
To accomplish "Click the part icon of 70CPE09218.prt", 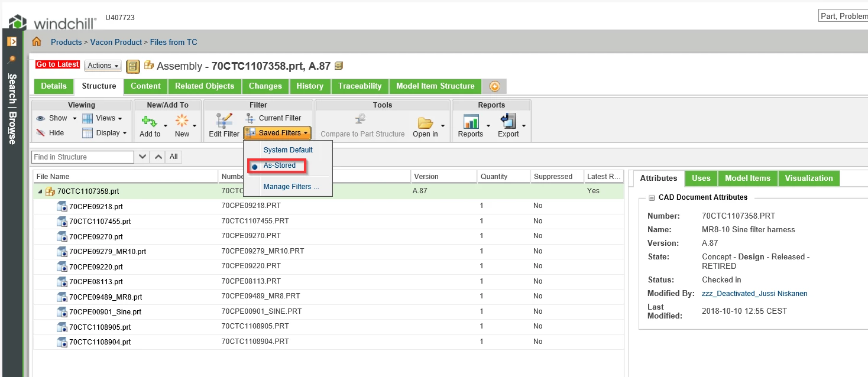I will [x=62, y=207].
